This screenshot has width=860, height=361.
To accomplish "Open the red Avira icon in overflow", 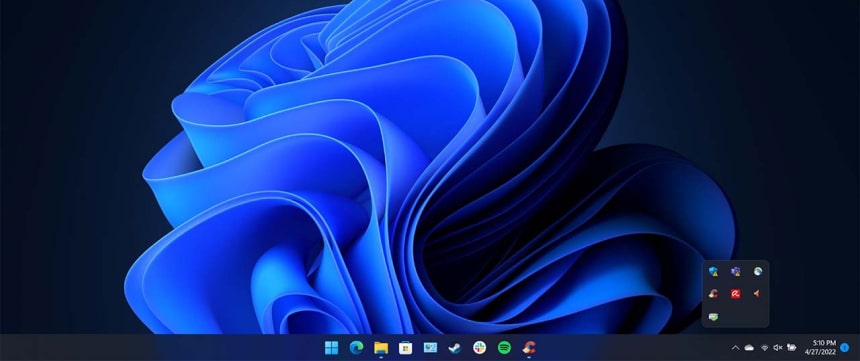I will coord(735,294).
